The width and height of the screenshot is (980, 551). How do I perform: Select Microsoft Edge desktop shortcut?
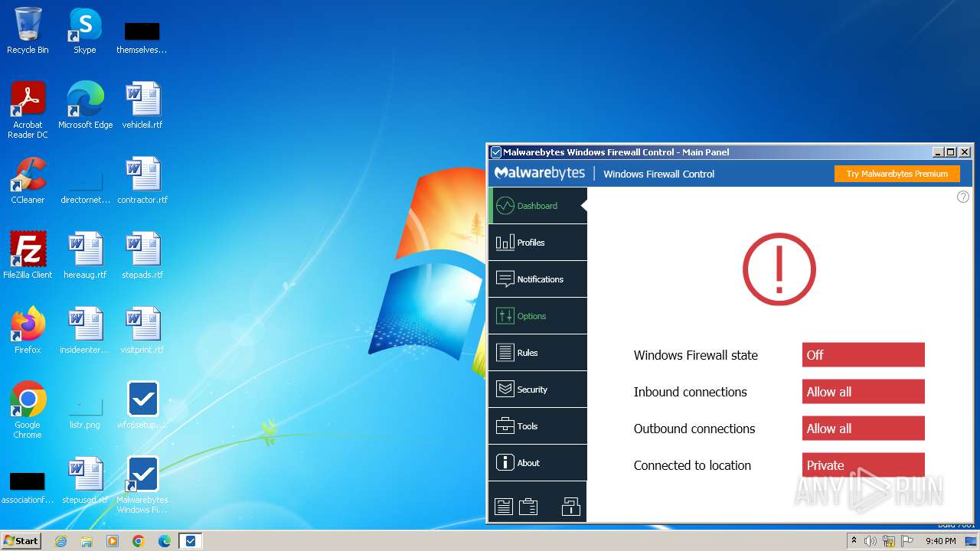[85, 106]
